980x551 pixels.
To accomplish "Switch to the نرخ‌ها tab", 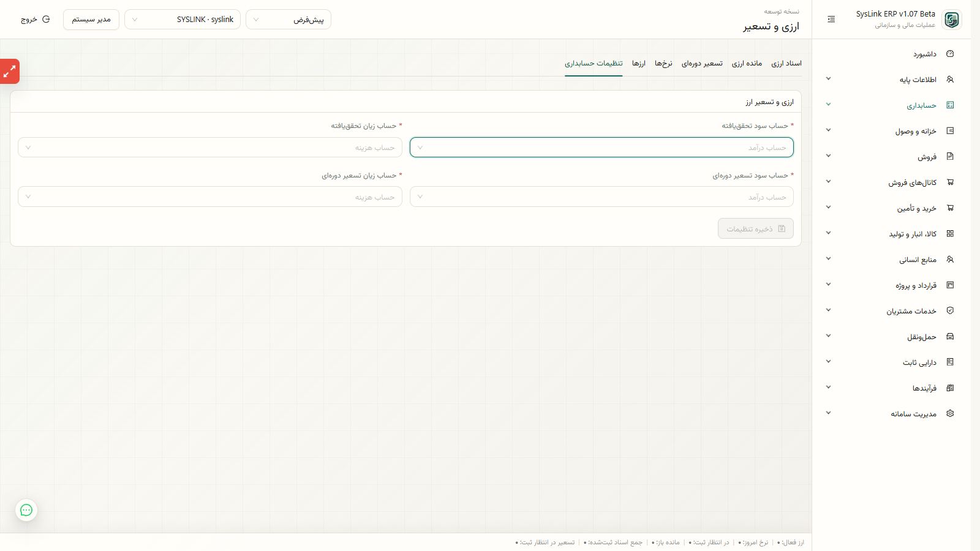I will pos(663,64).
